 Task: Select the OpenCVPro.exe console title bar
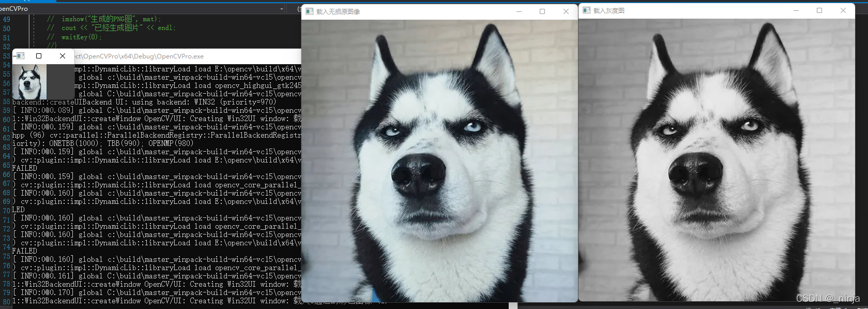188,56
